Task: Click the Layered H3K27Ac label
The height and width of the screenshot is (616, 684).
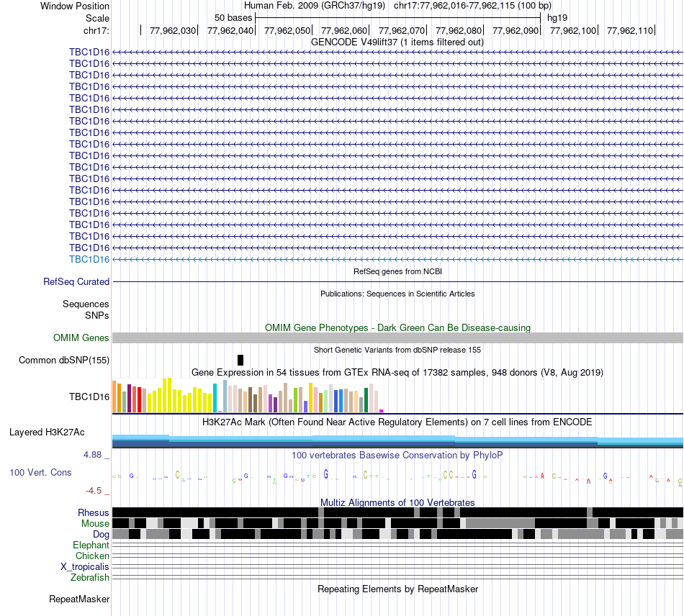Action: pyautogui.click(x=47, y=432)
